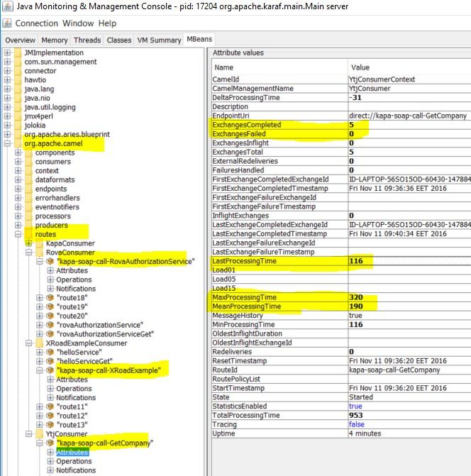Collapse the RovaConsumer node

click(29, 253)
